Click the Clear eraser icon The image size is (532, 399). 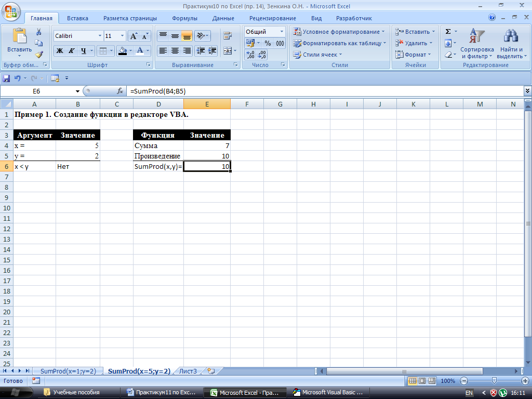coord(448,55)
